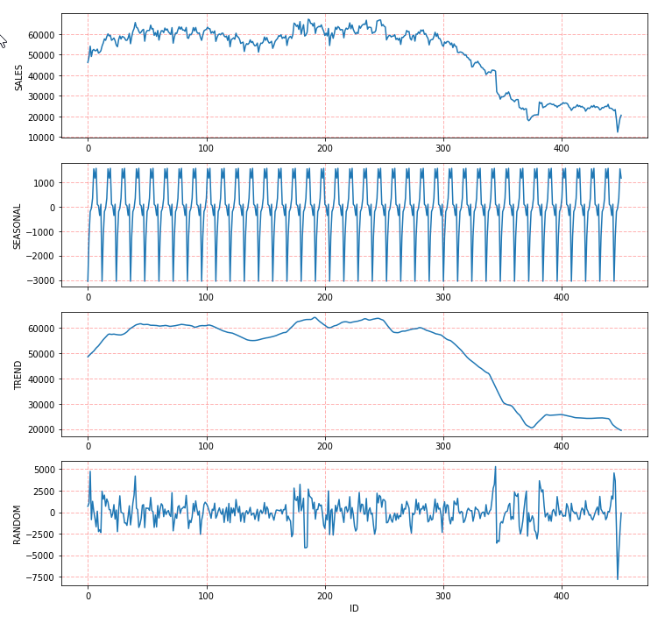672x623 pixels.
Task: Select the 2500 tick on RANDOM plot
Action: (x=45, y=492)
